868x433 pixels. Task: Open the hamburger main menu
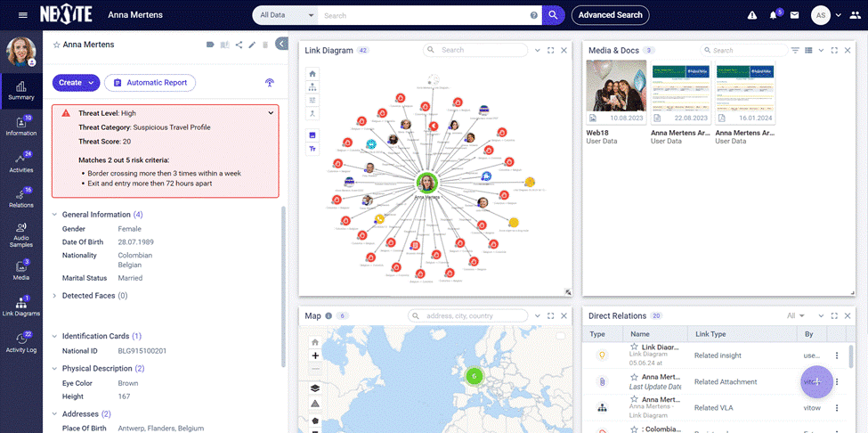[22, 15]
